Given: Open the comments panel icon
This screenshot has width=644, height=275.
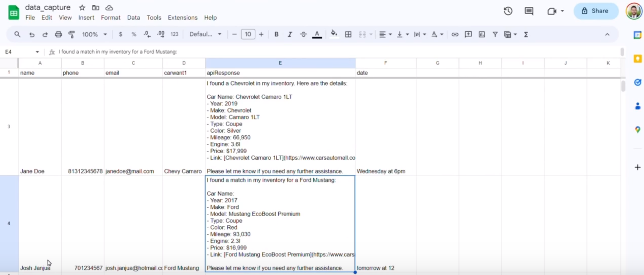Looking at the screenshot, I should (529, 11).
